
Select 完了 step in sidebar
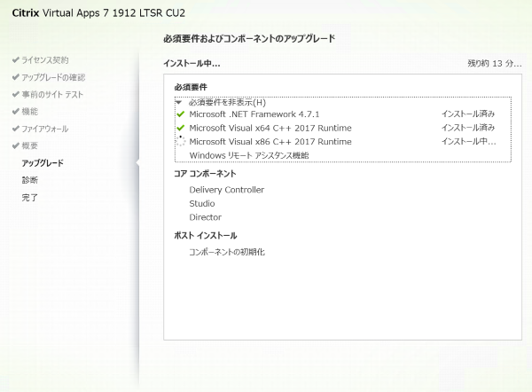(30, 197)
